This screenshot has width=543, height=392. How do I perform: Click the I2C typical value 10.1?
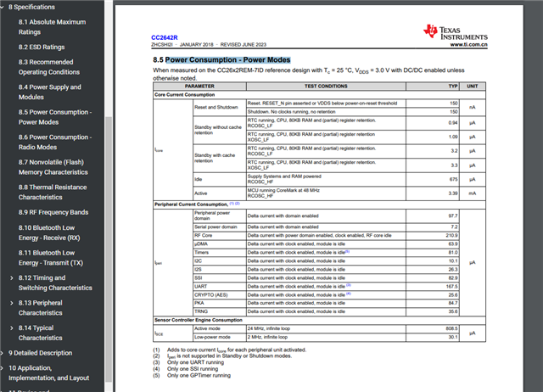point(453,261)
